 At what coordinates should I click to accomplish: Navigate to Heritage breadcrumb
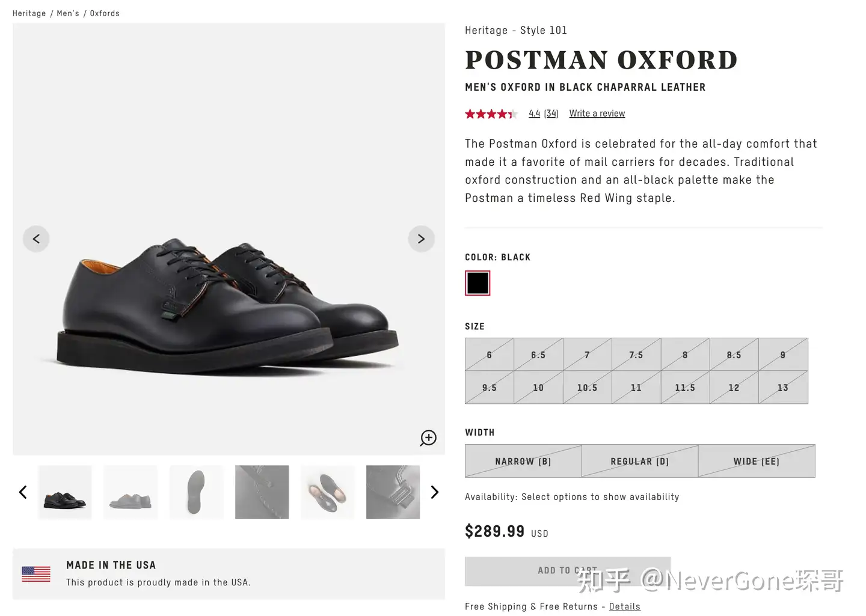pyautogui.click(x=29, y=13)
